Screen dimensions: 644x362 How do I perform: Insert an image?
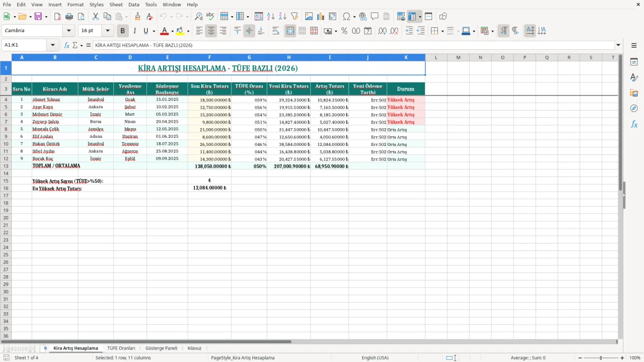(309, 17)
